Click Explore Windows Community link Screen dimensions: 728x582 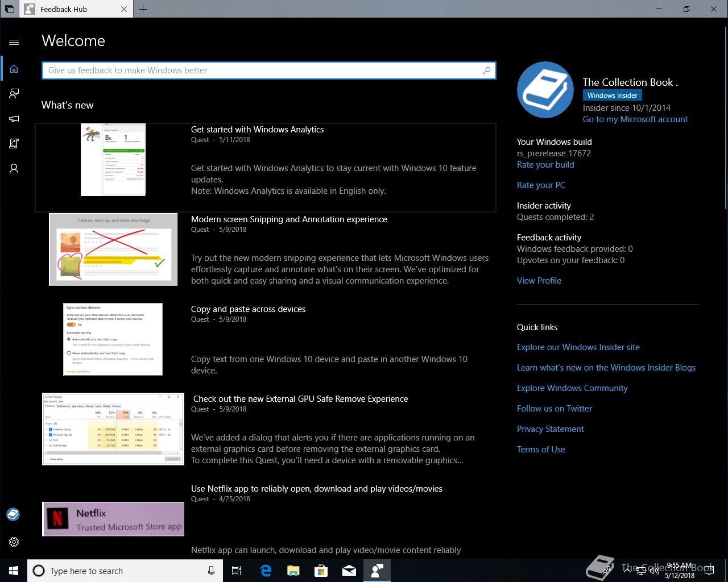pos(572,388)
